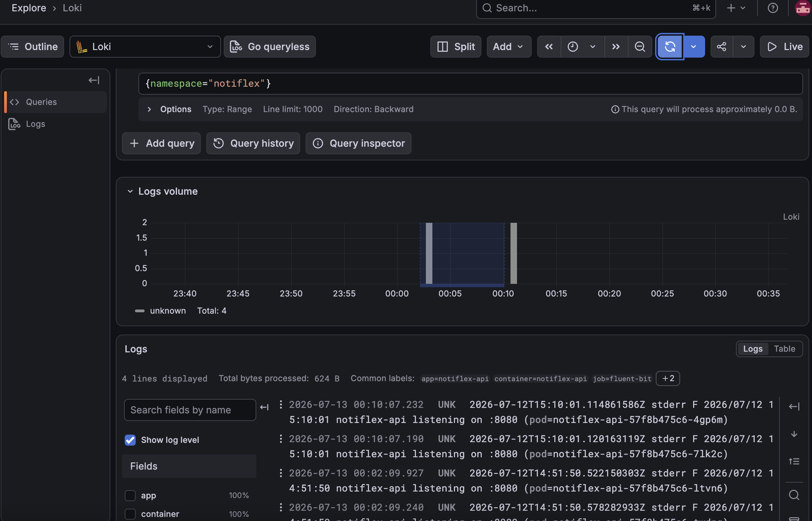The image size is (812, 521).
Task: Open the user avatar menu
Action: coord(802,8)
